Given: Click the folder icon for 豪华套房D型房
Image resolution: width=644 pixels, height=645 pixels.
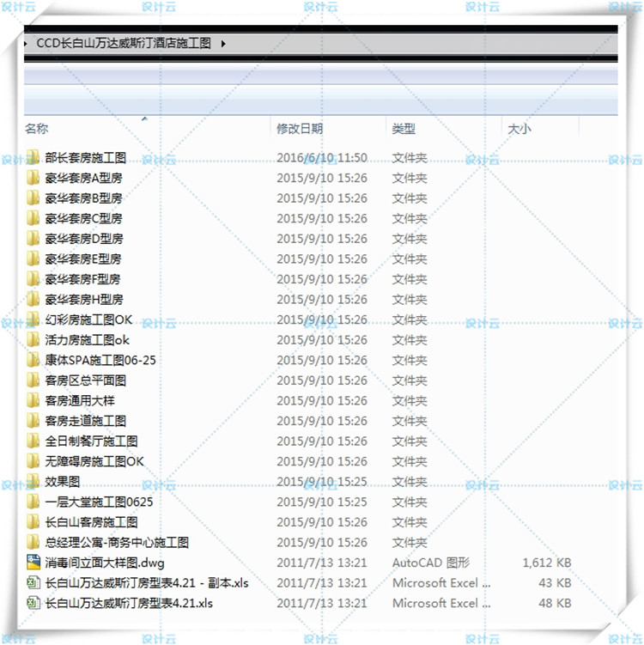Looking at the screenshot, I should click(33, 238).
